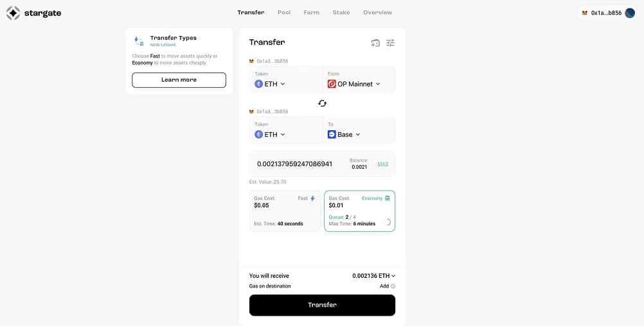644x326 pixels.
Task: Click the Transfer Types lightning icon
Action: point(139,41)
